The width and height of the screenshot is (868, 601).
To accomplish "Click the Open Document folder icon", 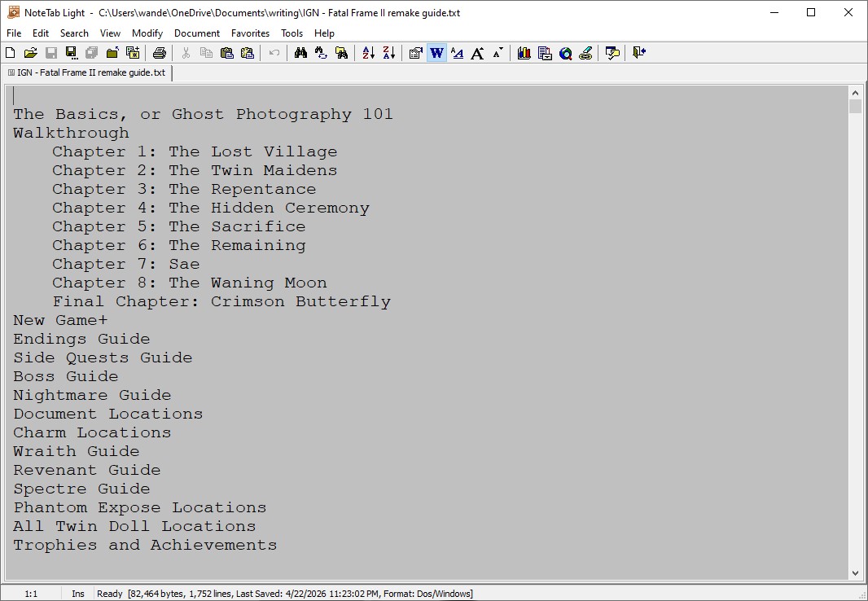I will [x=31, y=53].
